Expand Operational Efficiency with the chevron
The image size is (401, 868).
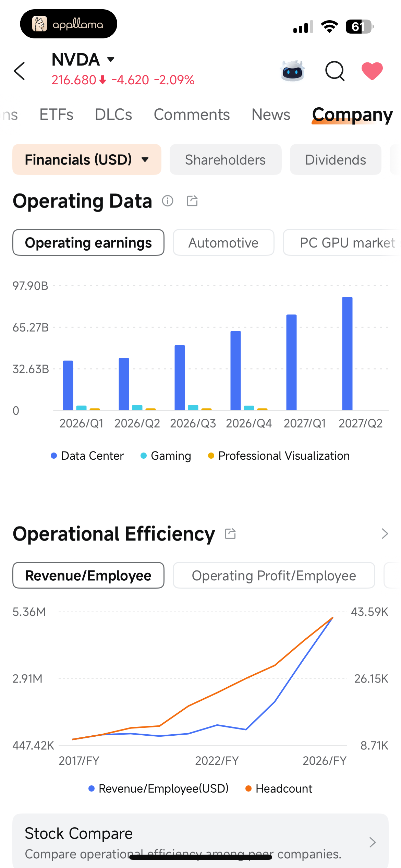click(x=385, y=534)
